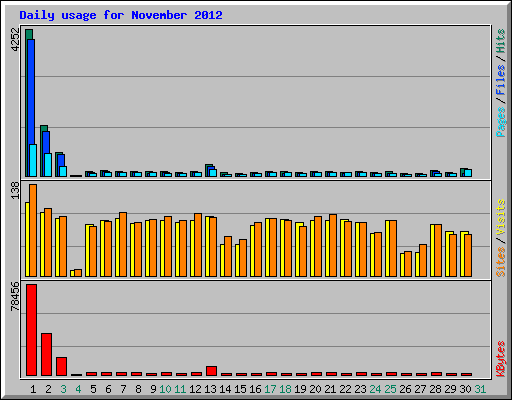Click day '22' on the x-axis
Image resolution: width=512 pixels, height=400 pixels.
tap(345, 389)
